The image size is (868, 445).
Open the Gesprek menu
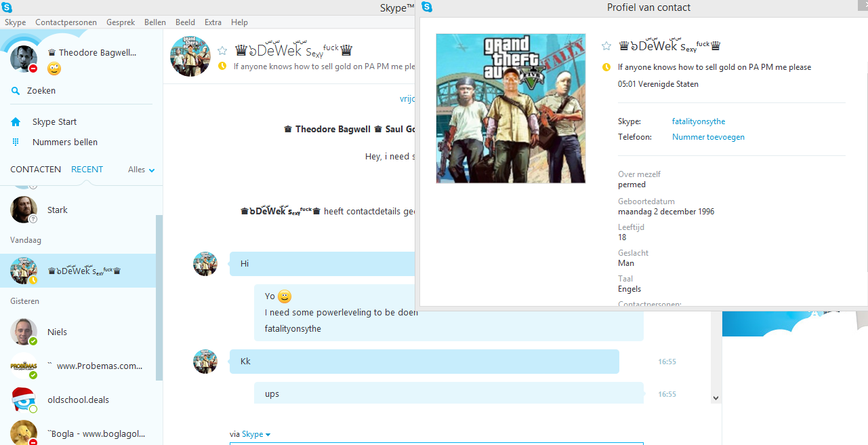coord(121,22)
